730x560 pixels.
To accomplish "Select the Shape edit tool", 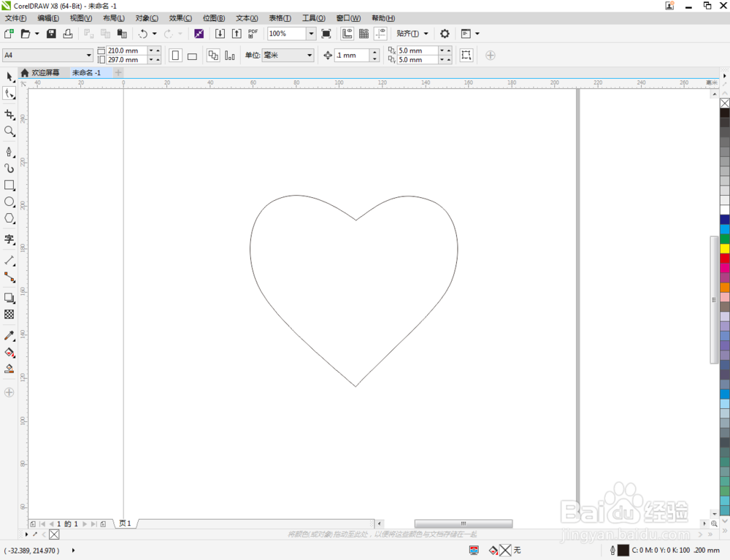I will pos(9,93).
